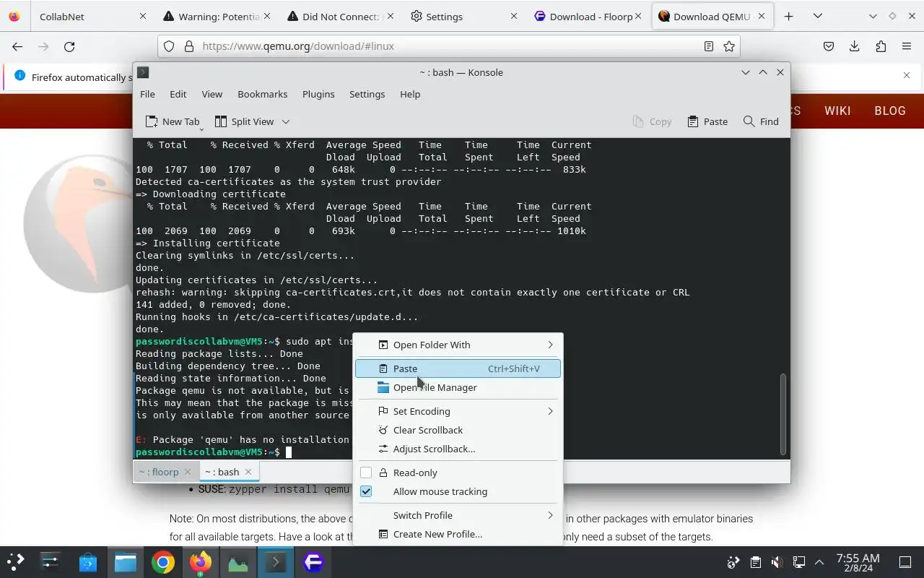Image resolution: width=924 pixels, height=578 pixels.
Task: Open BLOG link on QEMU site
Action: [x=890, y=111]
